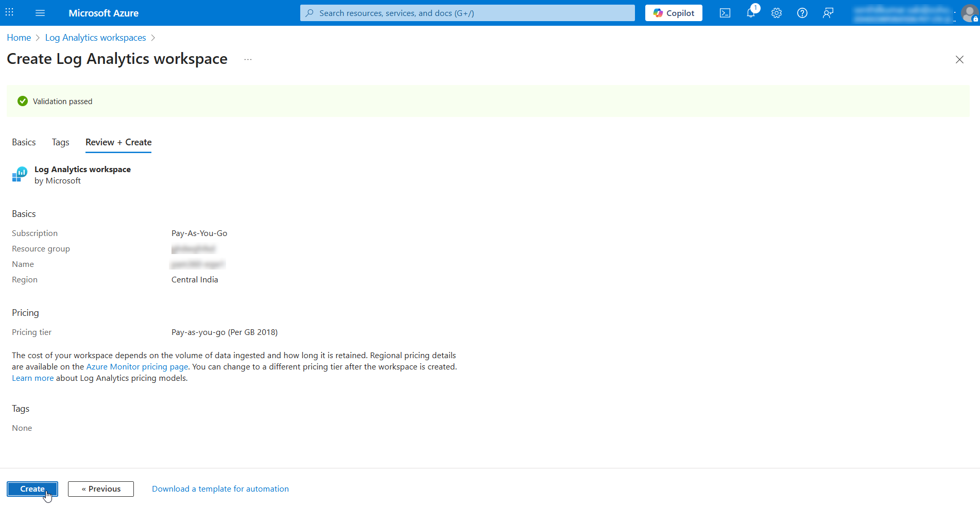Open Copilot

(673, 13)
